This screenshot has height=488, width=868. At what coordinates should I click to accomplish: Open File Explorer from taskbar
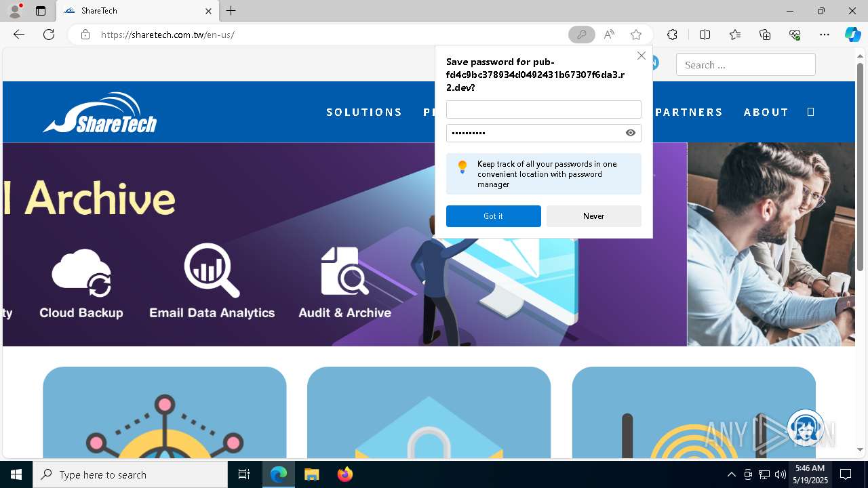(x=311, y=474)
